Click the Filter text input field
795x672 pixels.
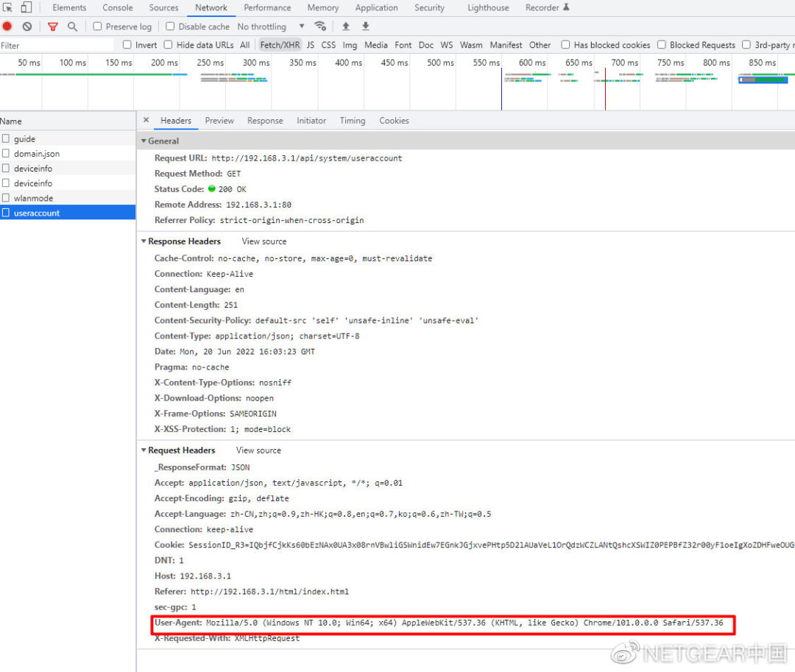click(55, 45)
